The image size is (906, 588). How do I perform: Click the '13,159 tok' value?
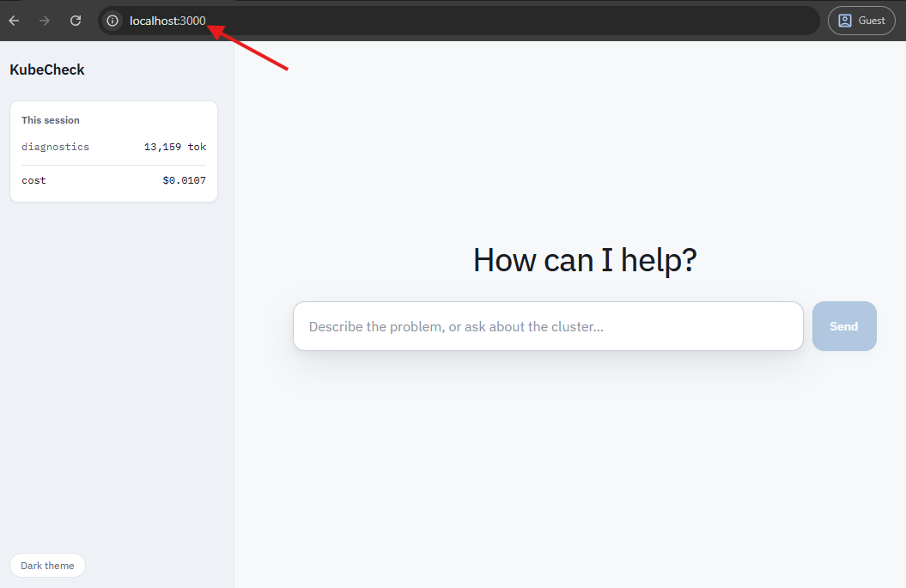175,147
